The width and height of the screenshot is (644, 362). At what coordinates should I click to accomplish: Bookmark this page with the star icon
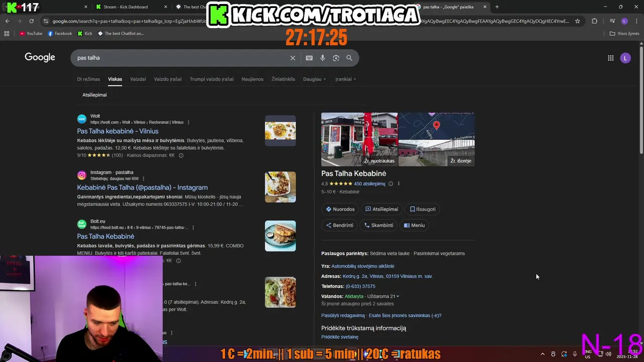(x=578, y=21)
